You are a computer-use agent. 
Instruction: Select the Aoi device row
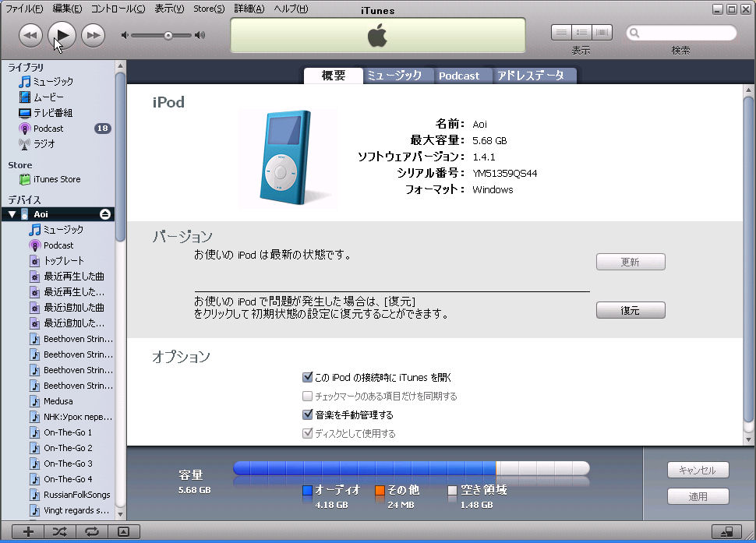pos(58,214)
